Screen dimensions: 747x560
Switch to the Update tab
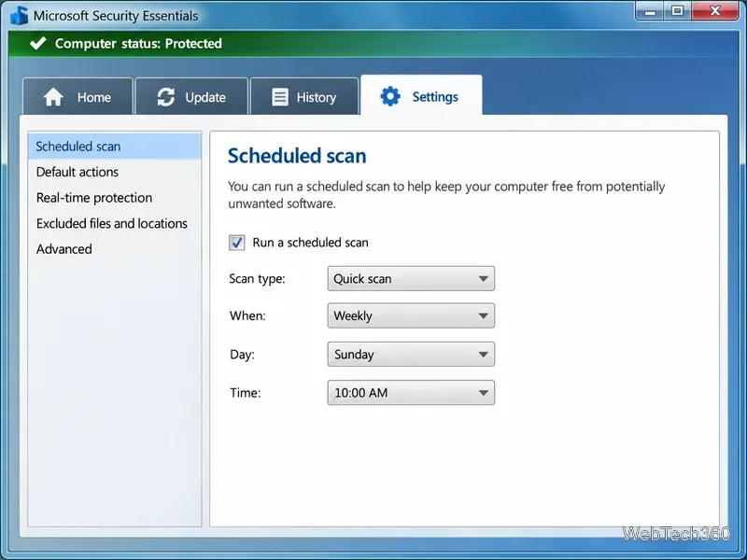(x=191, y=97)
